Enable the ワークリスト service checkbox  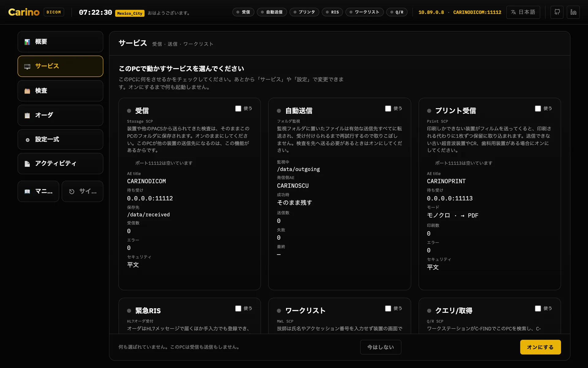[388, 309]
